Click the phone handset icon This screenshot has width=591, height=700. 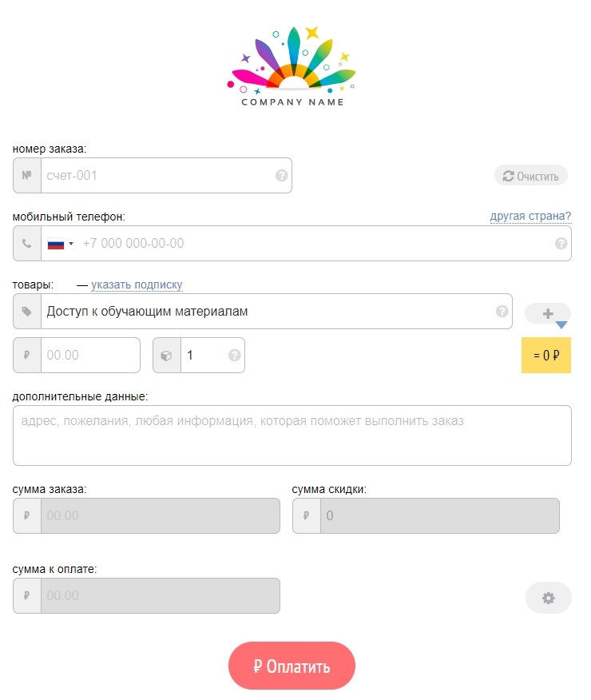(x=27, y=244)
